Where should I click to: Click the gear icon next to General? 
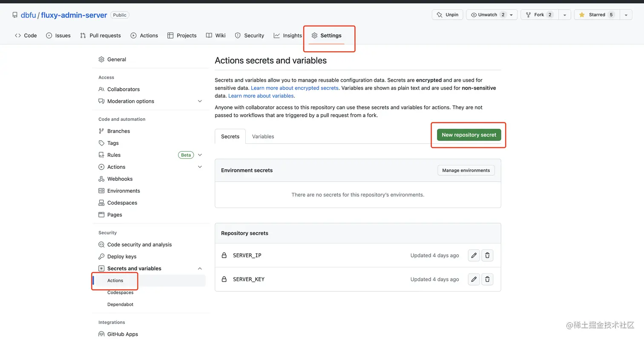tap(101, 59)
